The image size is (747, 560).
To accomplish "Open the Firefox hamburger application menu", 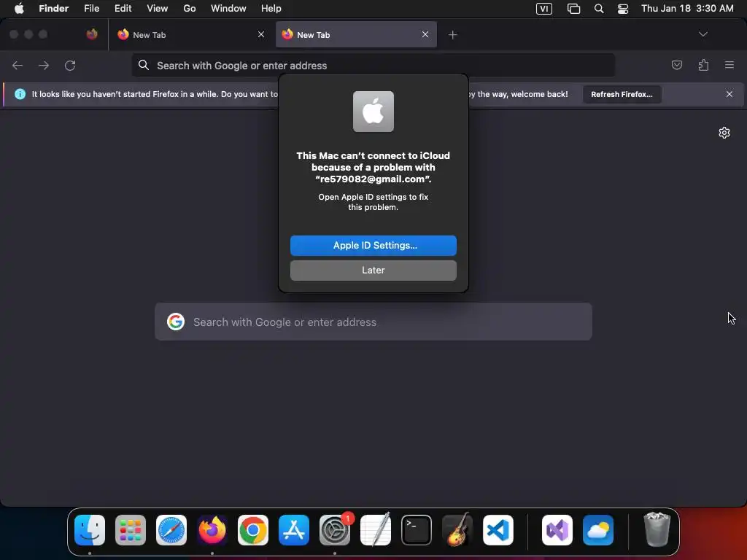I will pos(729,65).
